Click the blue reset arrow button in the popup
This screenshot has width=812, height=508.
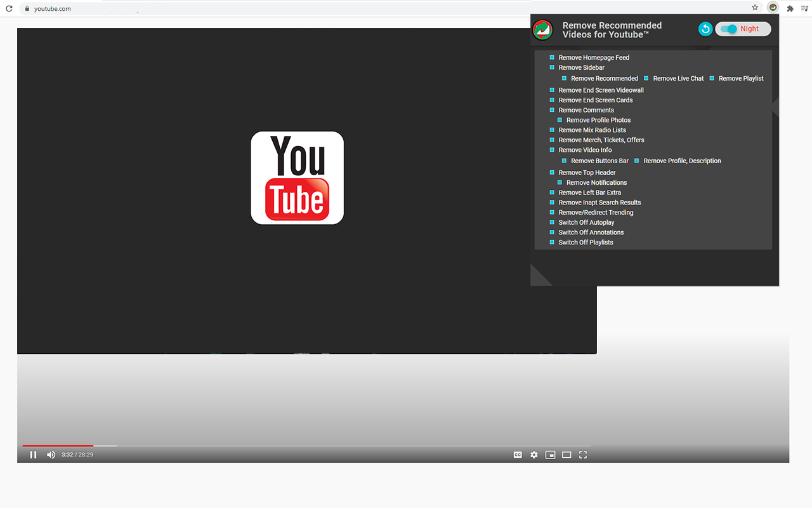(x=705, y=29)
